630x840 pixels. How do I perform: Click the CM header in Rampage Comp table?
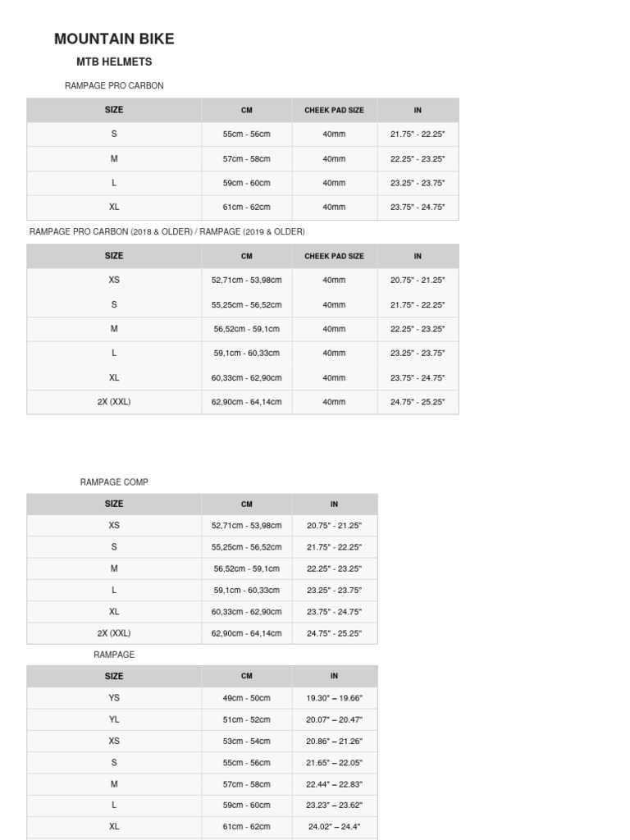(246, 504)
